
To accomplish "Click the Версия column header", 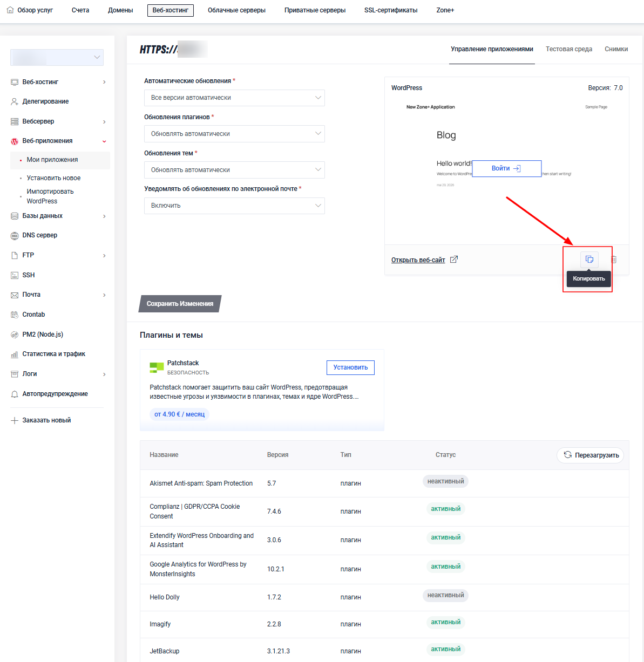I will pyautogui.click(x=277, y=455).
